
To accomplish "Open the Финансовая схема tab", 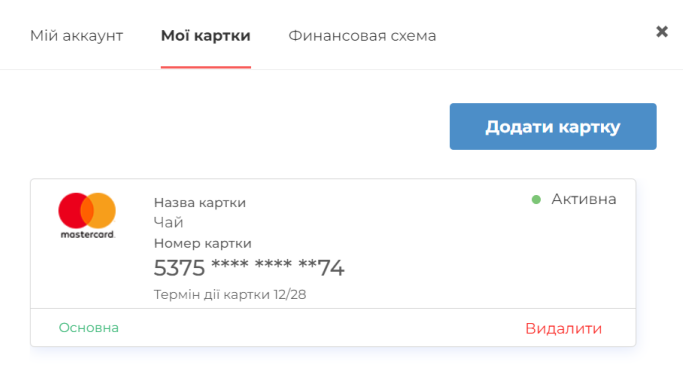I will [362, 36].
